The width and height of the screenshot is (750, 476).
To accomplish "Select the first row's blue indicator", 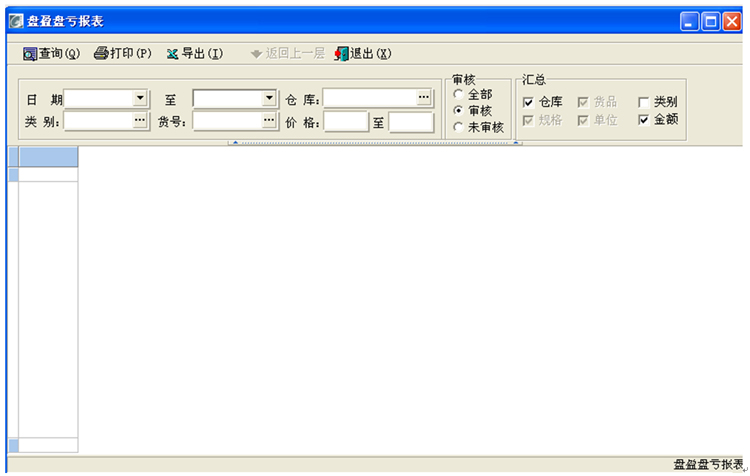I will point(13,175).
